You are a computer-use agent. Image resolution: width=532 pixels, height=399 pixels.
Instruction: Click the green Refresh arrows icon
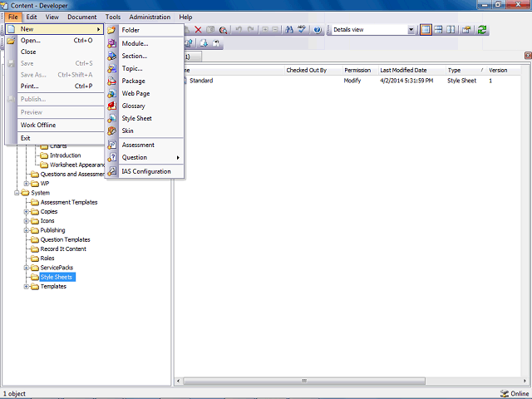coord(482,30)
